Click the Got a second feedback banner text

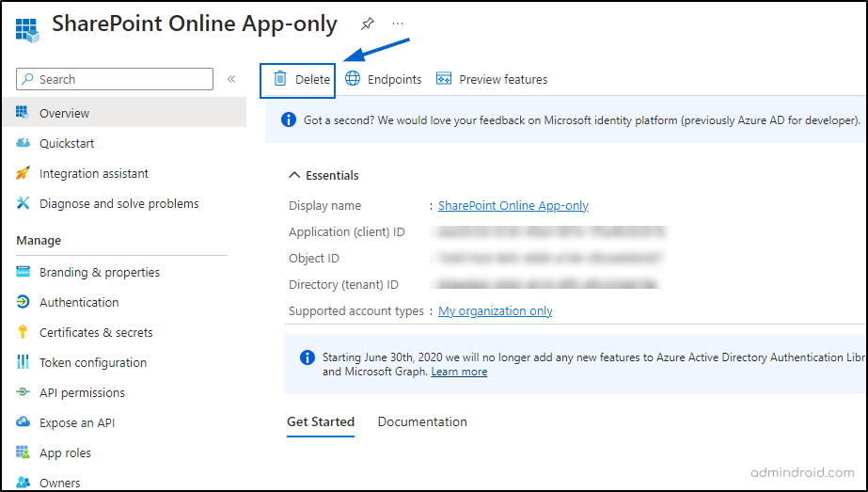tap(582, 119)
